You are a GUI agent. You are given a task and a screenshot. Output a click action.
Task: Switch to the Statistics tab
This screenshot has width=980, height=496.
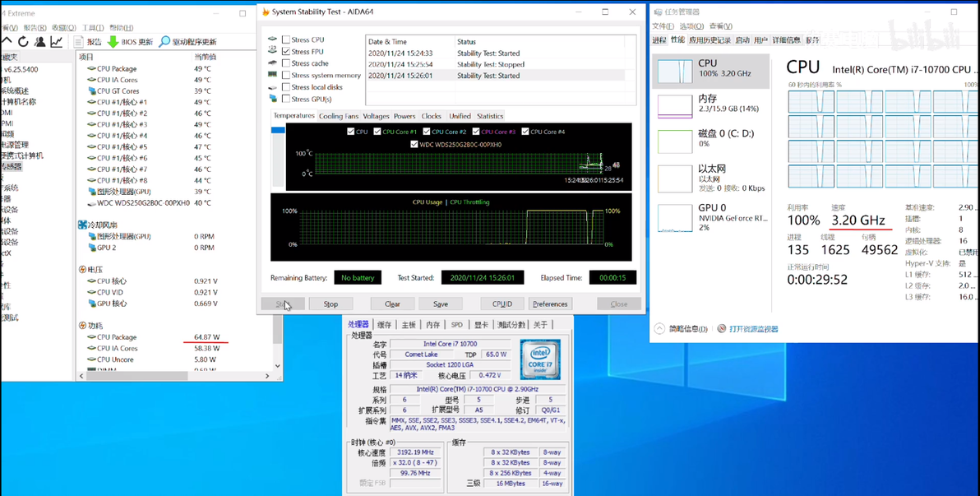[x=490, y=116]
